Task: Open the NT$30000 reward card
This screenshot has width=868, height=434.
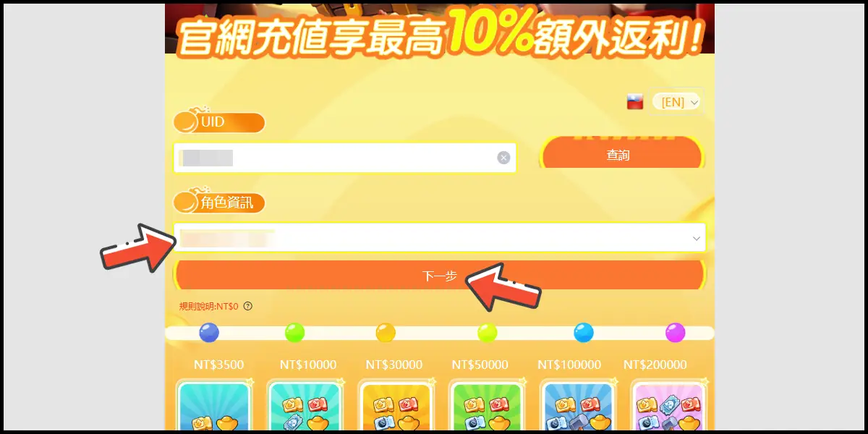Action: [395, 405]
